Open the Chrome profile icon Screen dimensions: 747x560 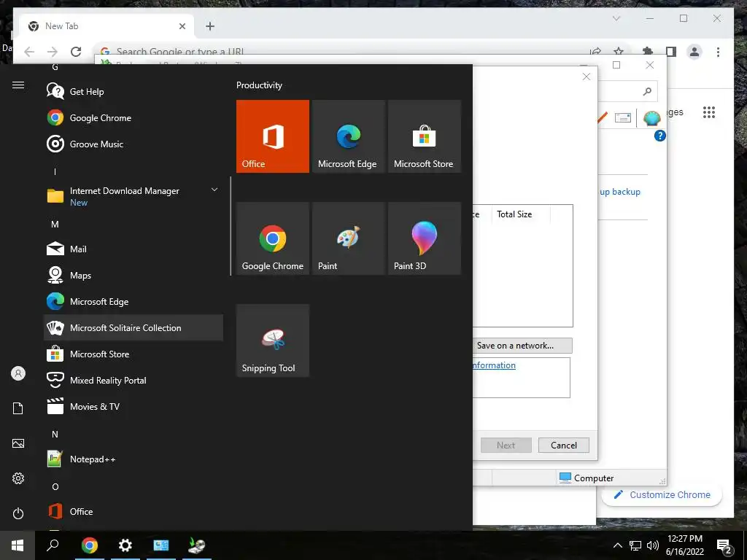point(694,52)
